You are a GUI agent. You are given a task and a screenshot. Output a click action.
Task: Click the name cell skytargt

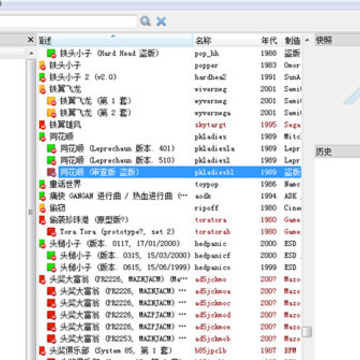(210, 125)
